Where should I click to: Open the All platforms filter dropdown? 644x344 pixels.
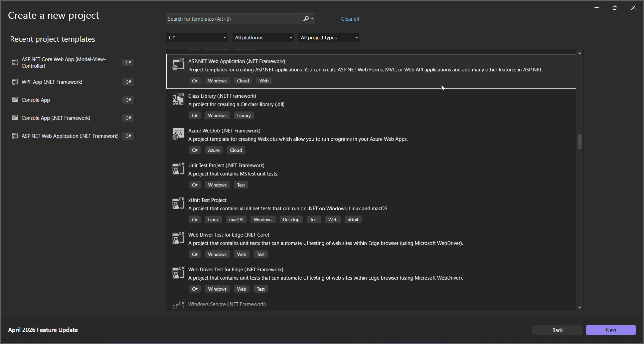(263, 37)
